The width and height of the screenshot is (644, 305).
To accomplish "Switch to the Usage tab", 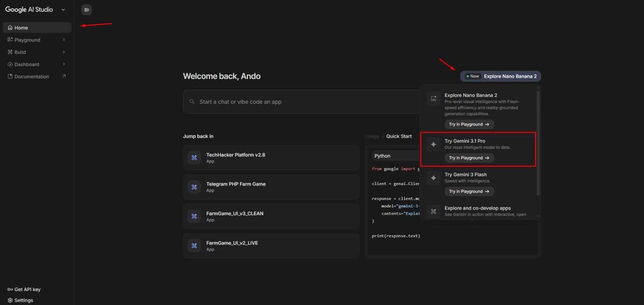I will tap(372, 136).
